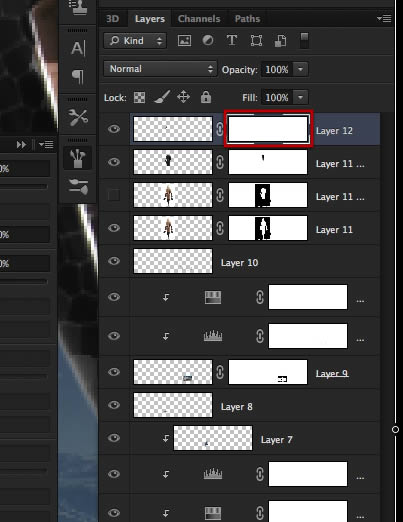Open left panel flyout menu

click(46, 145)
